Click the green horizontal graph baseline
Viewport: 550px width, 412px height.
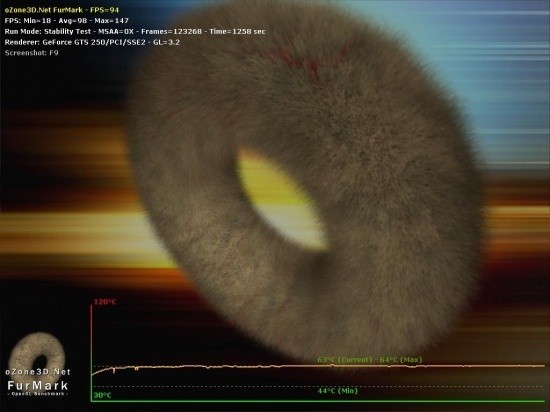click(x=318, y=401)
